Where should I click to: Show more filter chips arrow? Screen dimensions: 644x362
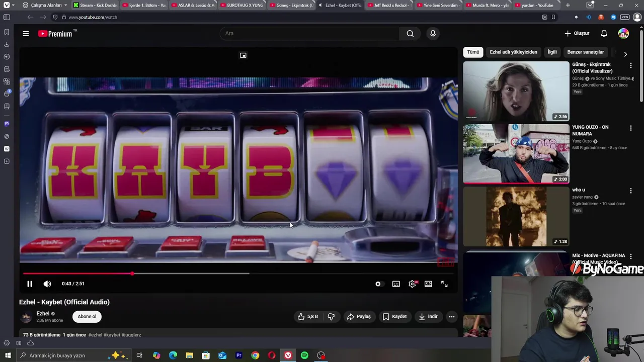click(x=625, y=54)
